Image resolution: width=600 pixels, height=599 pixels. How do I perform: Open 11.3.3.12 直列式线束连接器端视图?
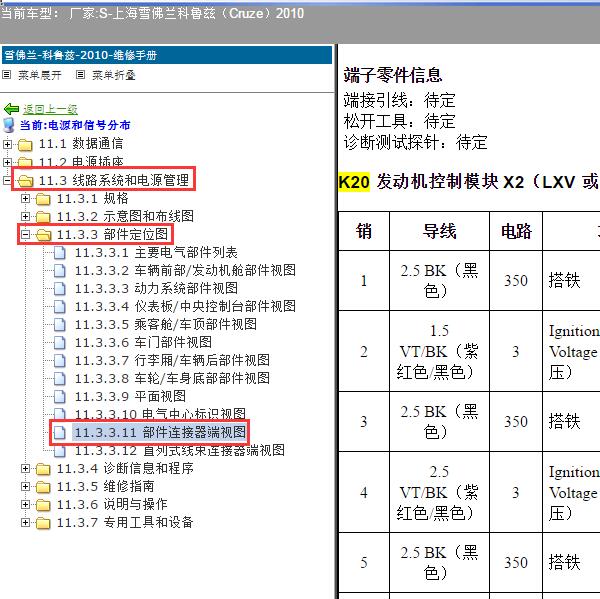(x=179, y=450)
